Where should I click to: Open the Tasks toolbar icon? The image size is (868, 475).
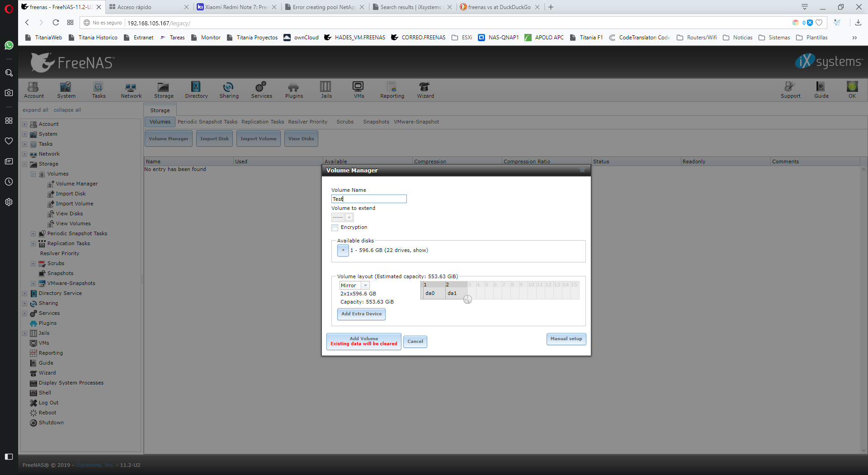(x=99, y=90)
